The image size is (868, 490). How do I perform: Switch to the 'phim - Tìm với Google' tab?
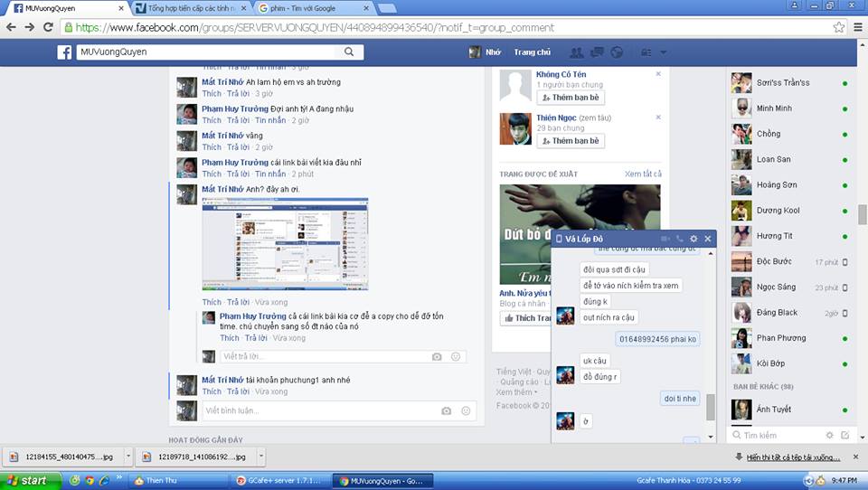click(307, 8)
